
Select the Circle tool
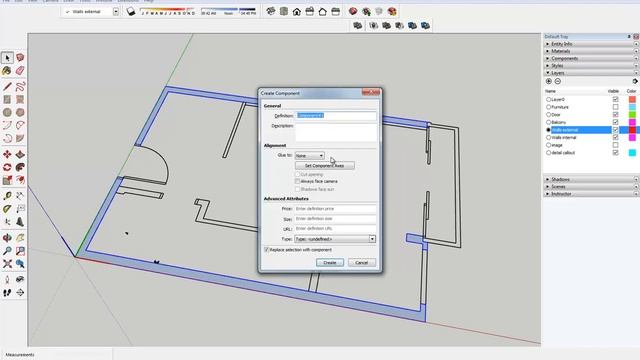(x=7, y=112)
